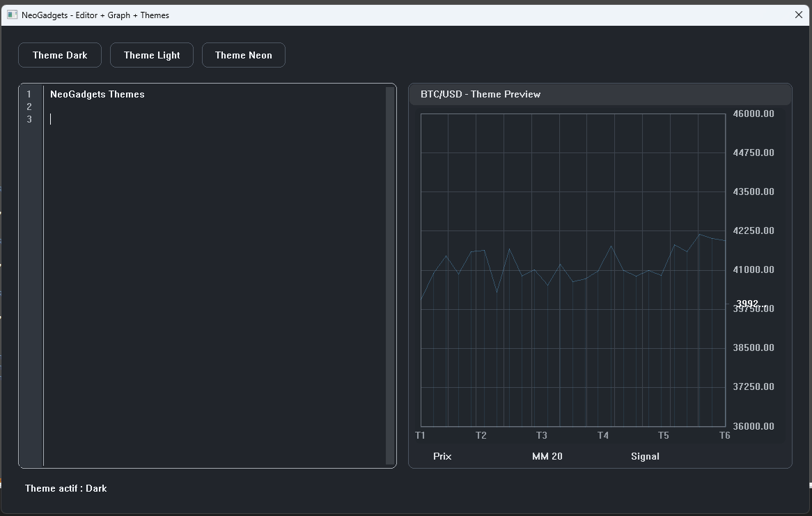Click the T3 time axis label
The image size is (812, 516).
[x=542, y=435]
